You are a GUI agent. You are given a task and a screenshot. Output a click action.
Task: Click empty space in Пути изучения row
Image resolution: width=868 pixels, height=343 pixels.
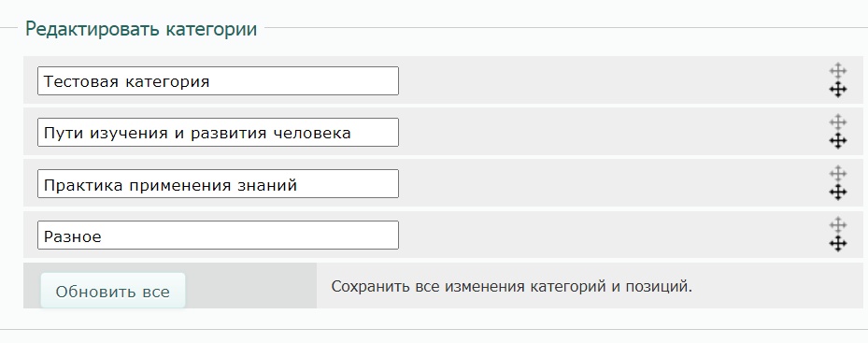(609, 132)
